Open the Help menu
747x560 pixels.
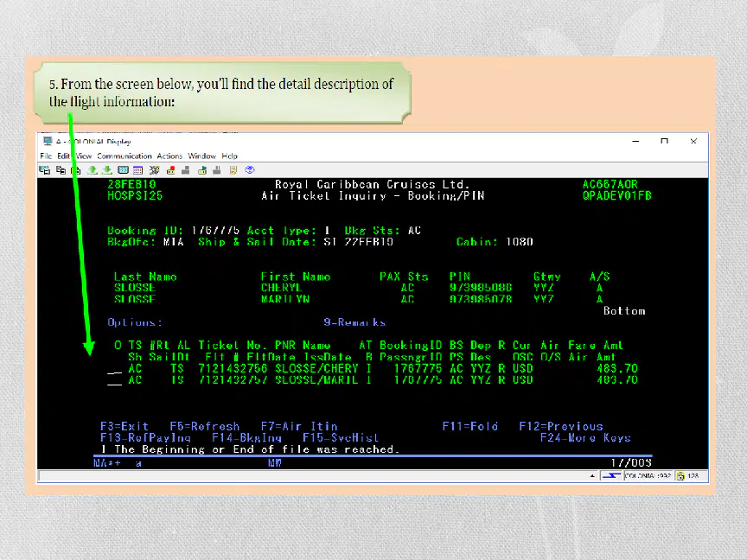pos(229,156)
